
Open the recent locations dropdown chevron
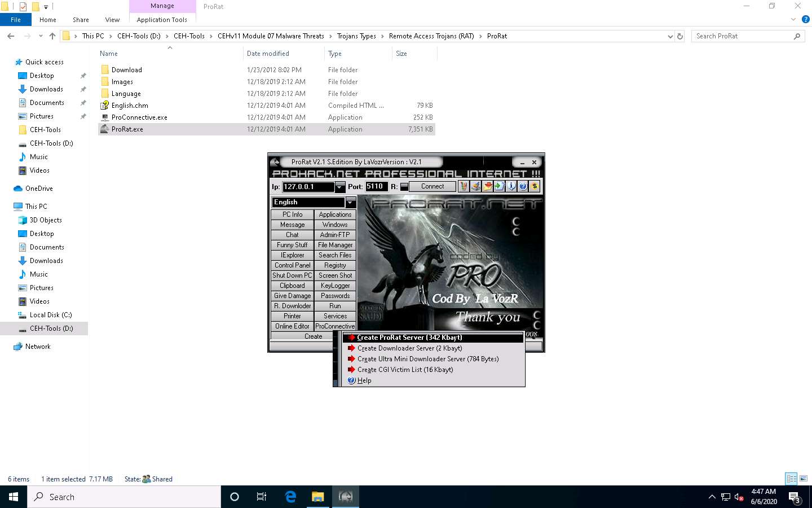[41, 36]
